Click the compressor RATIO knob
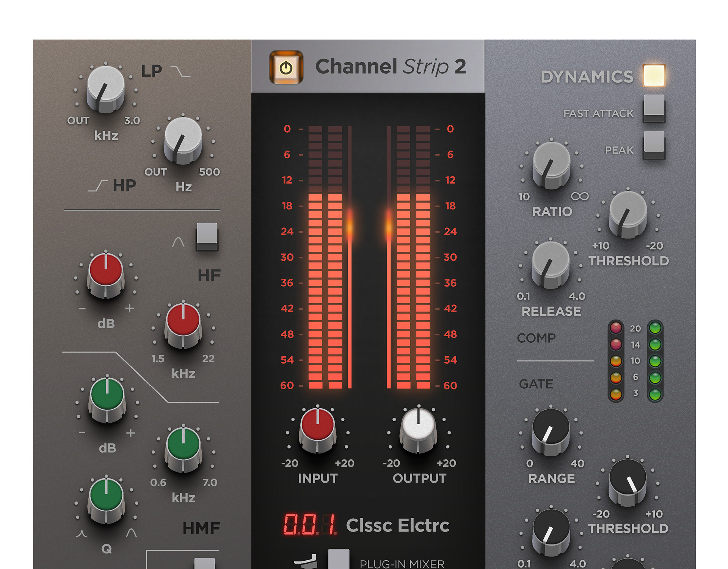The image size is (728, 569). [551, 165]
